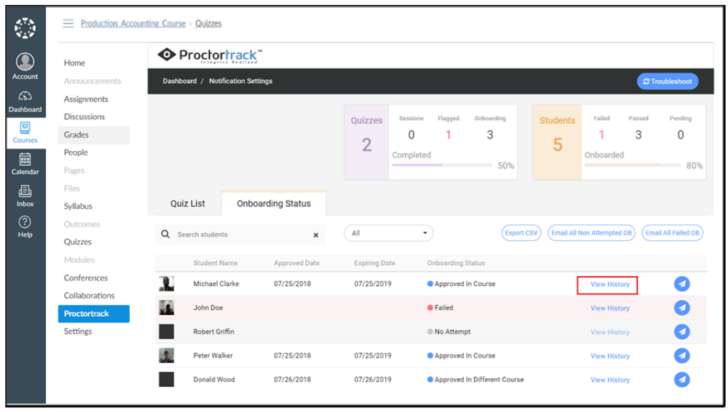Click the red Failed status of John Doe
728x412 pixels.
(x=440, y=307)
